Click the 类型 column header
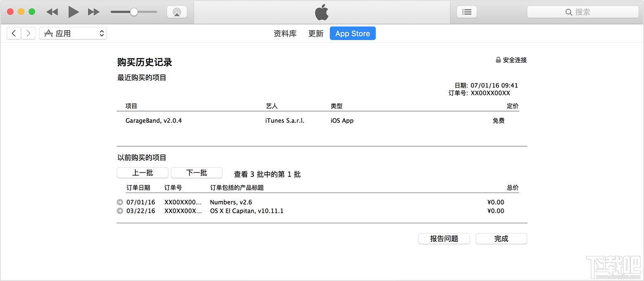 336,106
